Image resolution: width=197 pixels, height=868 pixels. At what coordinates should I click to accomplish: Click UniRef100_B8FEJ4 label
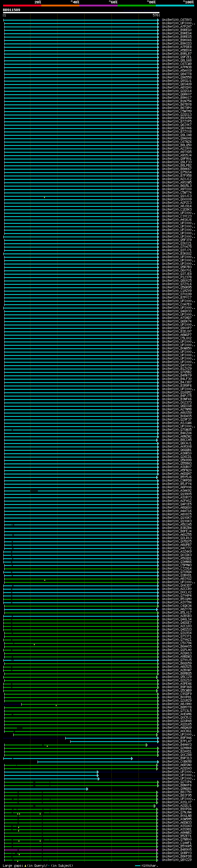[177, 531]
